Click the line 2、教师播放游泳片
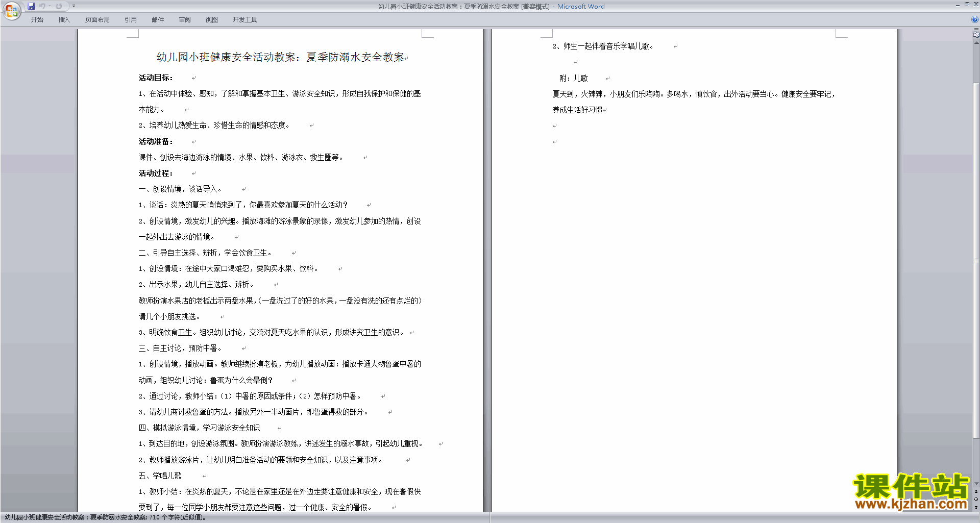 (260, 460)
